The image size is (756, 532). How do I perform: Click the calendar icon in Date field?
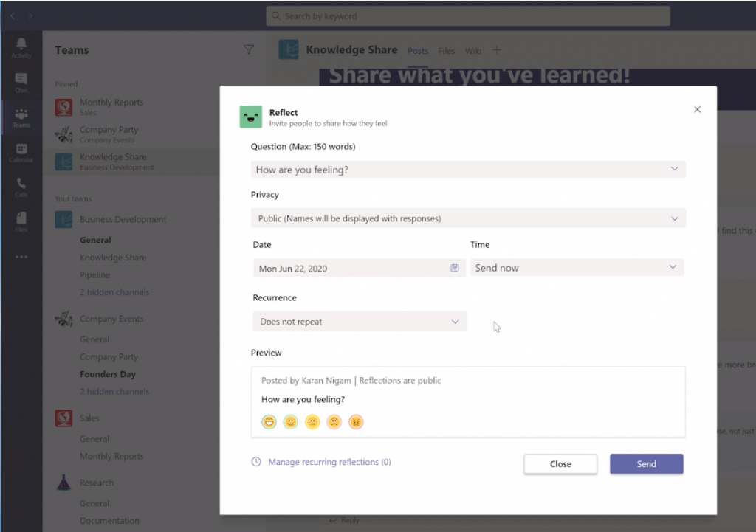(x=455, y=268)
